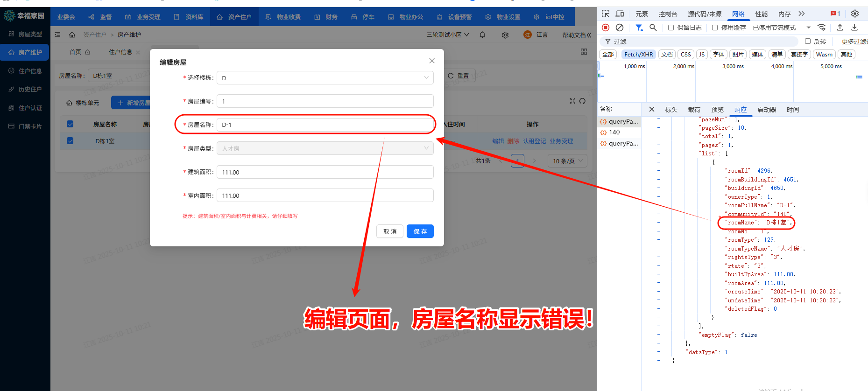Switch to the 控制台 DevTools tab
Screen dimensions: 868x391
[668, 14]
